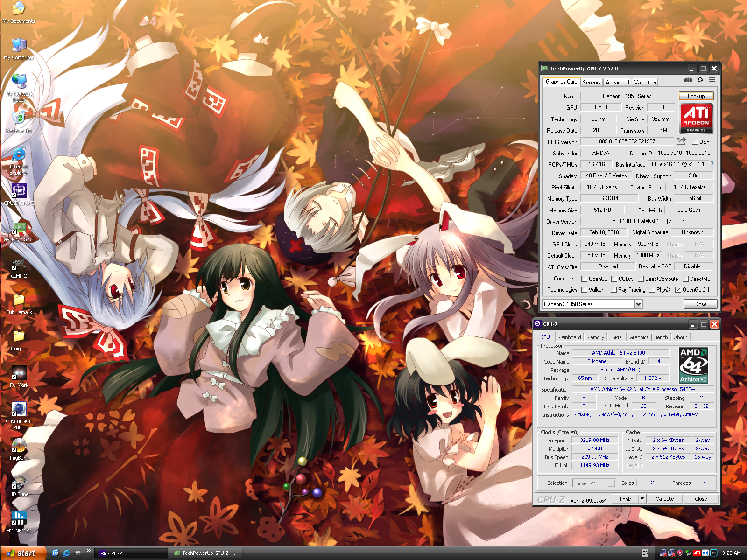Click the ATI Radeon logo in GPU-Z
The height and width of the screenshot is (560, 747).
coord(696,119)
